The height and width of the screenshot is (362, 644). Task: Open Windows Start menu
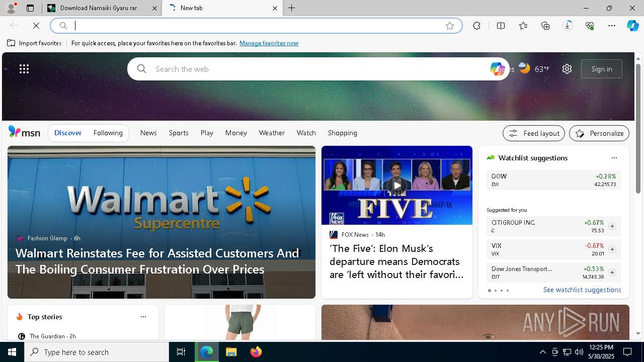click(x=12, y=352)
